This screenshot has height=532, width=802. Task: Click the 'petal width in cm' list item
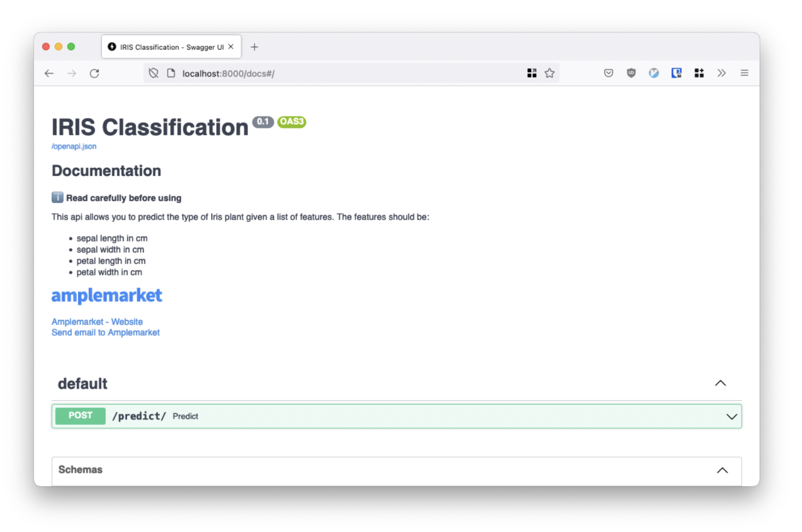[109, 272]
